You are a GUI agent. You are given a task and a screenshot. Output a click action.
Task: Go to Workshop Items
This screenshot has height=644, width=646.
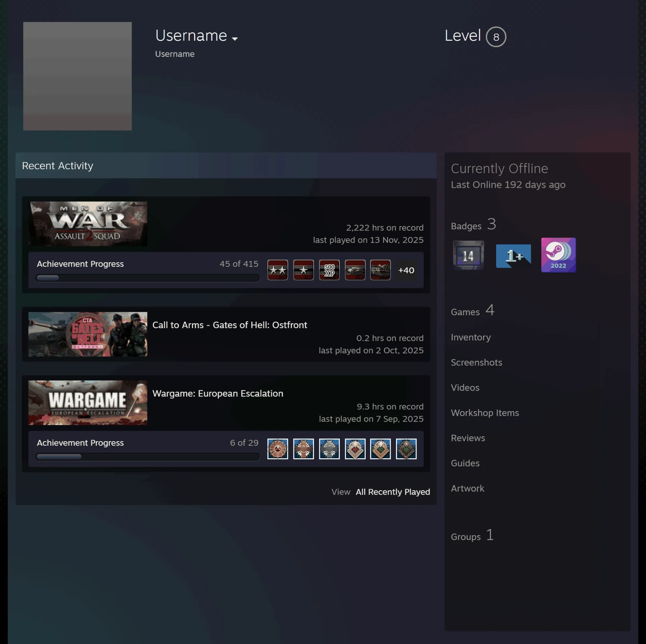tap(485, 413)
